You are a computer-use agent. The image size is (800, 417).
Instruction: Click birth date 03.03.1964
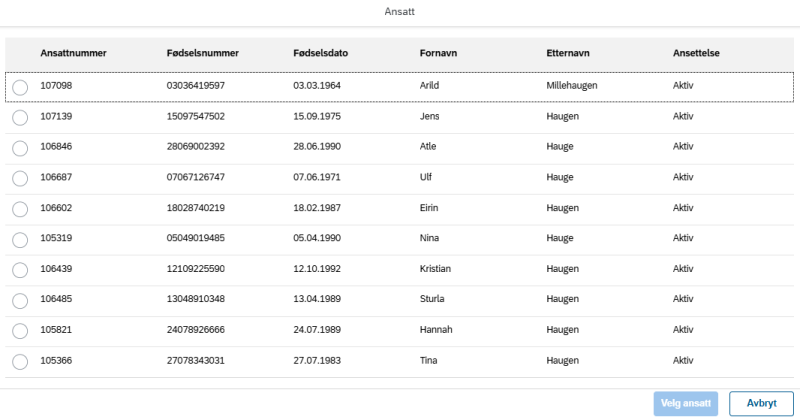(x=317, y=86)
